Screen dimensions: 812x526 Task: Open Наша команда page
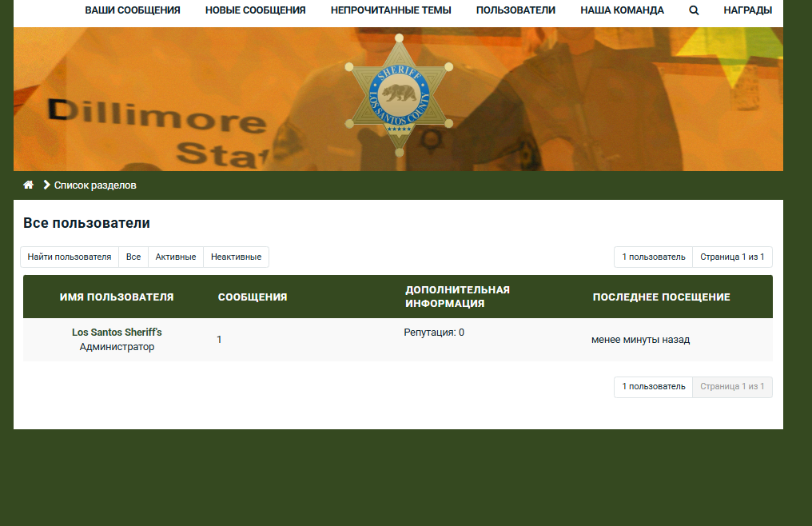click(x=622, y=10)
